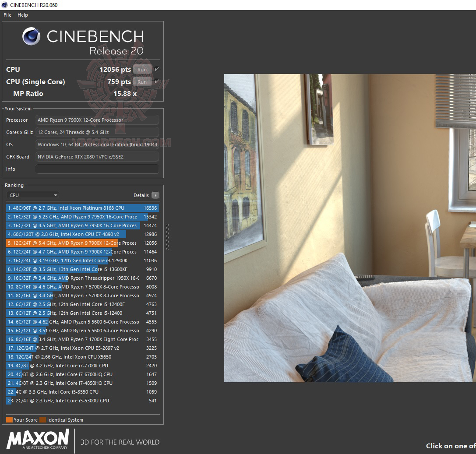Click the 12056 pts CPU score
The height and width of the screenshot is (454, 476).
pyautogui.click(x=115, y=70)
